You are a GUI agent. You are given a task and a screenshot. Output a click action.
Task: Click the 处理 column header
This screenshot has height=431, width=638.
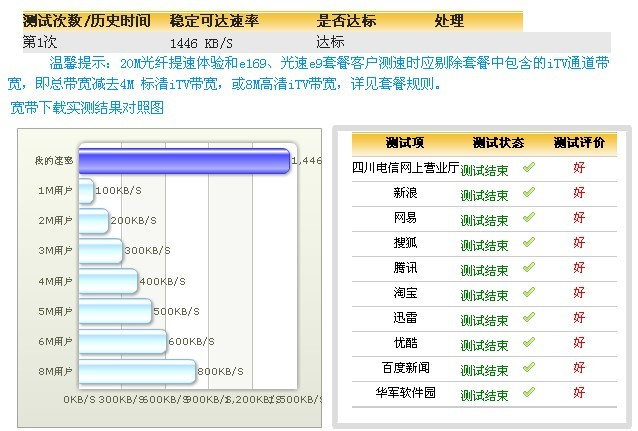(449, 21)
